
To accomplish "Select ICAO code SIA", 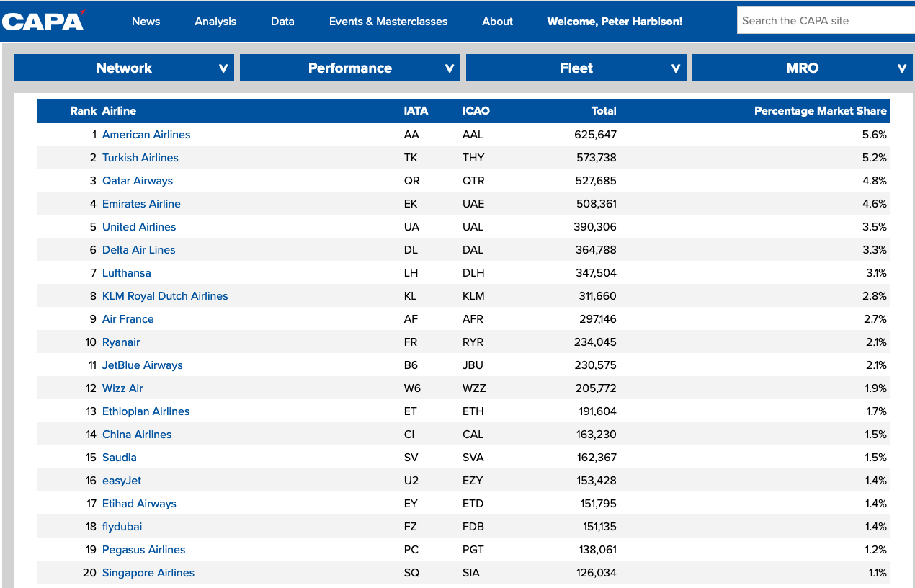I will pyautogui.click(x=471, y=573).
